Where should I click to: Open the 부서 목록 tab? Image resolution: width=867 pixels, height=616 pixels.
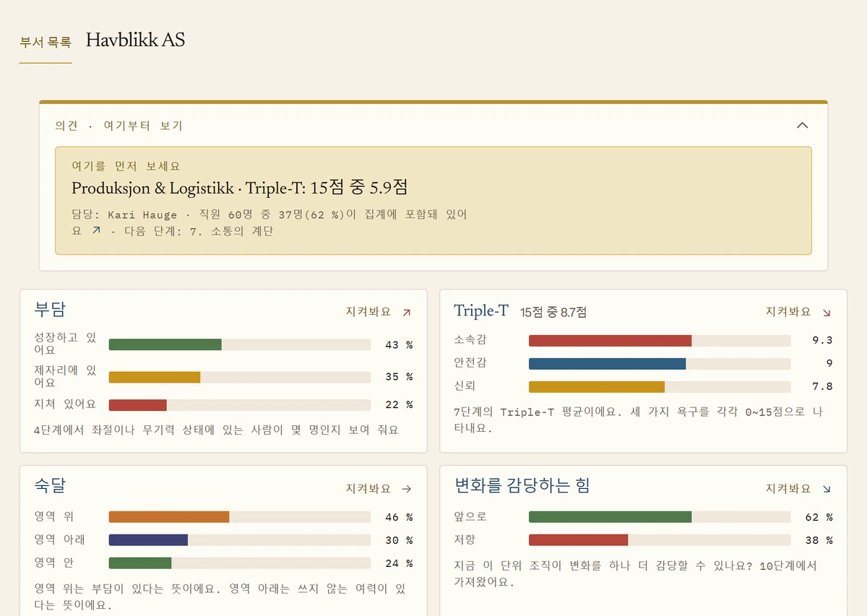coord(46,42)
